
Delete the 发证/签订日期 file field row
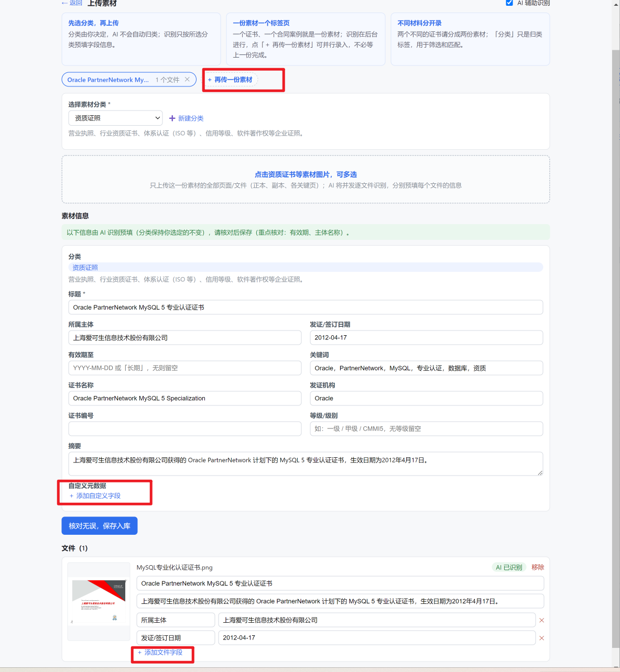(541, 638)
